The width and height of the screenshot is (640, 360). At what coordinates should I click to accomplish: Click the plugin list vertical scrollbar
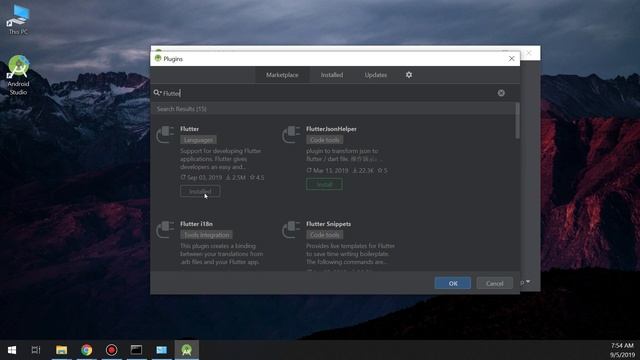(518, 121)
